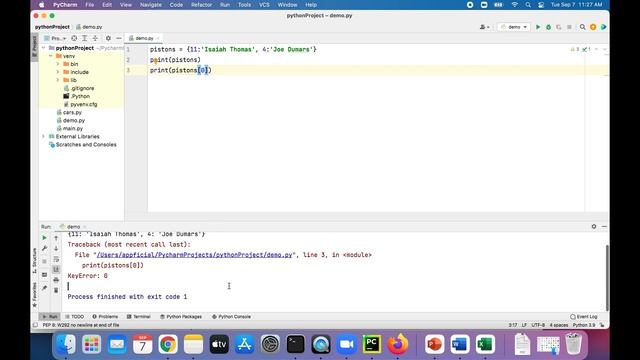The image size is (640, 360).
Task: Open the Navigate menu
Action: pos(151,5)
